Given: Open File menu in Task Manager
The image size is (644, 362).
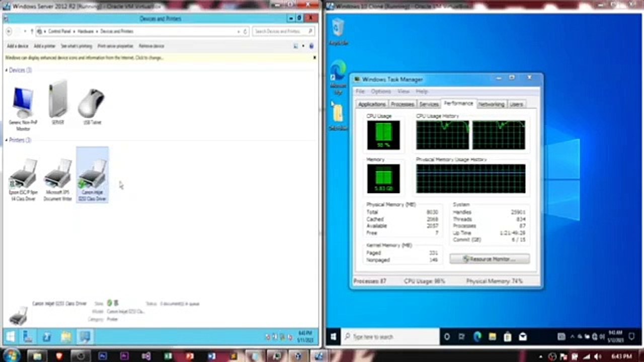Looking at the screenshot, I should [360, 92].
